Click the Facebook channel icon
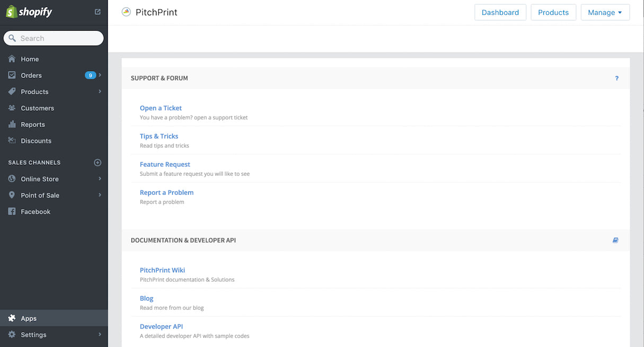Viewport: 644px width, 347px height. click(12, 212)
